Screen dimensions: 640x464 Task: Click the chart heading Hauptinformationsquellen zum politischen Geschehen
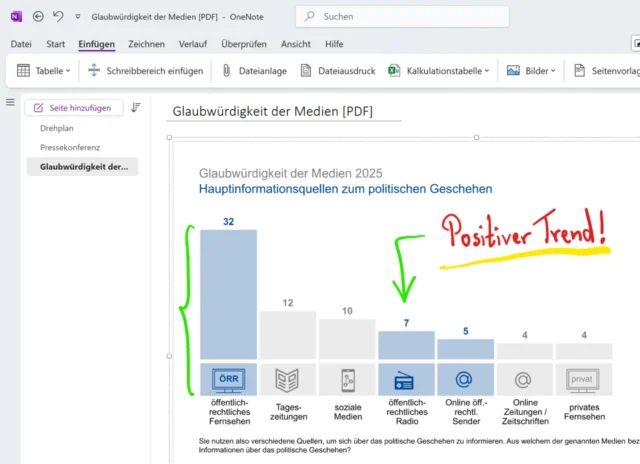point(346,189)
